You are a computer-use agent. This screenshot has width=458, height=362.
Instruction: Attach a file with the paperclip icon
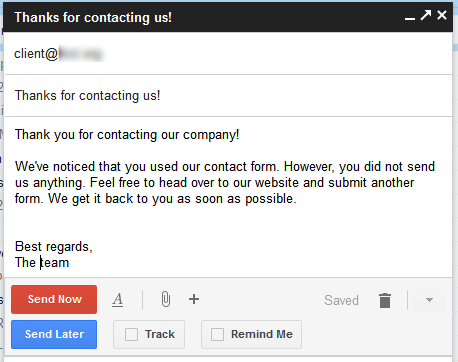pyautogui.click(x=166, y=299)
